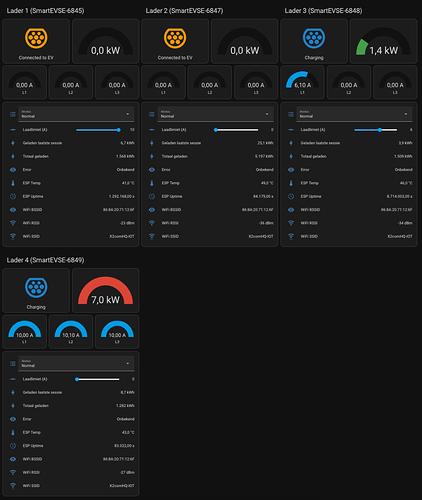Open Lader 3 Modus dropdown
This screenshot has width=422, height=500.
[x=354, y=114]
